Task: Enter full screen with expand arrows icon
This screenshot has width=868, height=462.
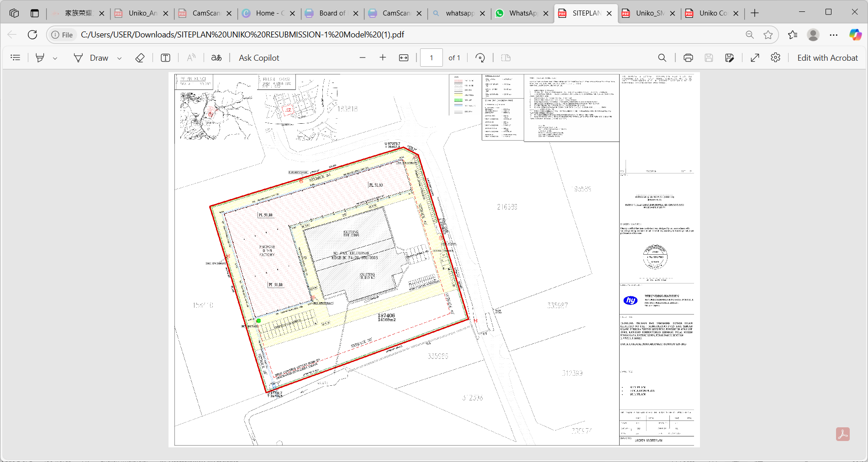Action: click(755, 58)
